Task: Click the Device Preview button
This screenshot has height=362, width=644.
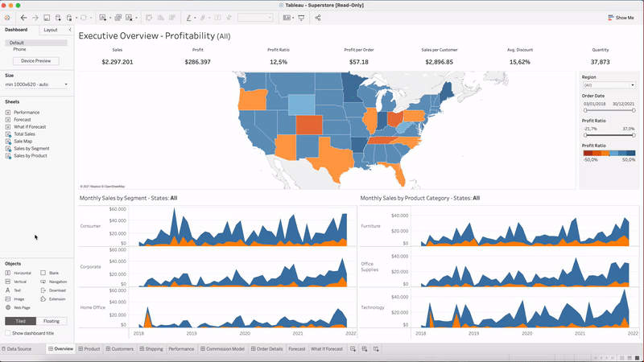Action: pyautogui.click(x=36, y=61)
